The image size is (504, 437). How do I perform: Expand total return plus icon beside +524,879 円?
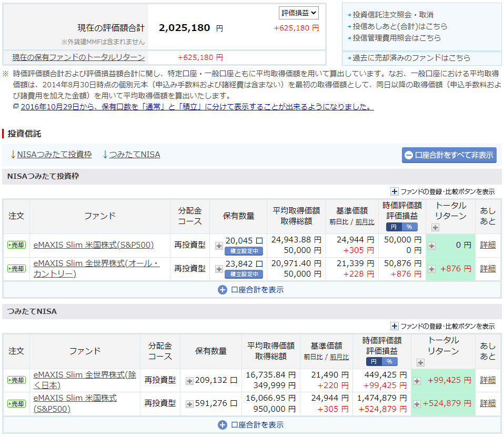(417, 404)
